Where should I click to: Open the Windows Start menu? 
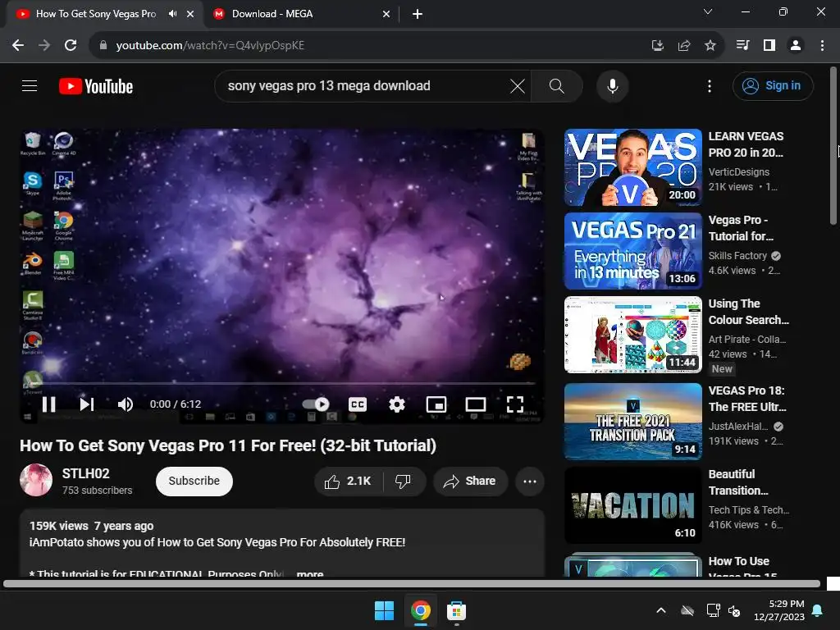(384, 610)
